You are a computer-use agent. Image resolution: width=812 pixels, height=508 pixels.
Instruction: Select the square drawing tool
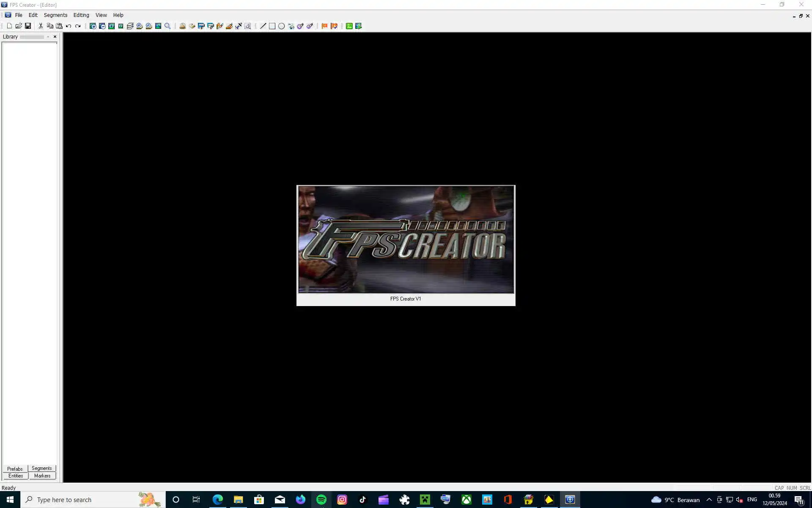point(272,26)
